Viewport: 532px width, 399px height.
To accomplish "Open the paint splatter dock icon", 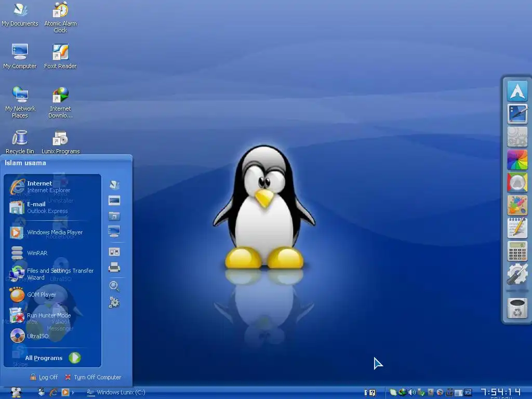I will point(517,206).
